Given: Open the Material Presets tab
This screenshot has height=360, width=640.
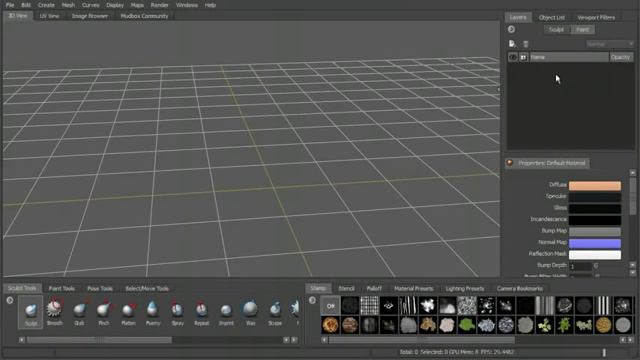Looking at the screenshot, I should [x=413, y=289].
